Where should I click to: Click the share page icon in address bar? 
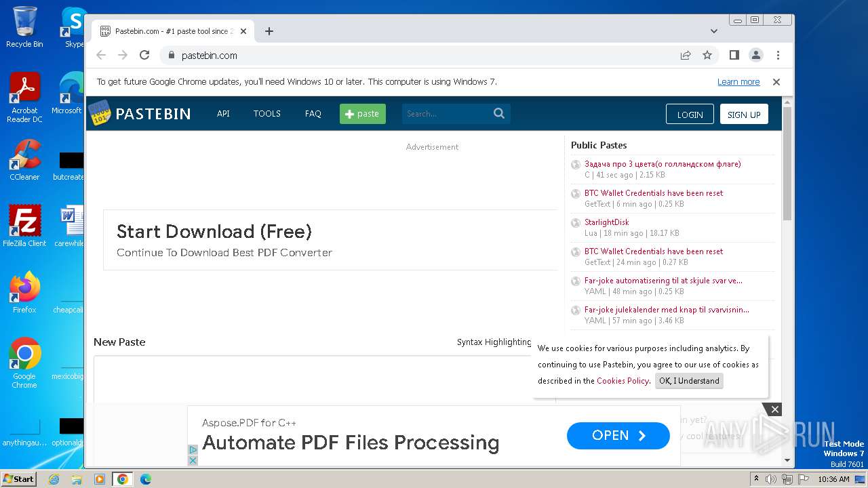pyautogui.click(x=686, y=56)
